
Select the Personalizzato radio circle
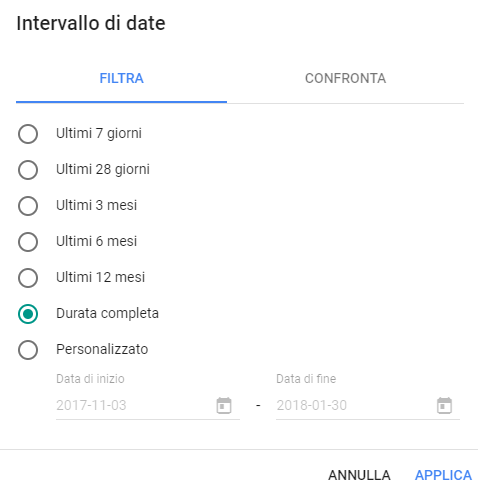28,350
